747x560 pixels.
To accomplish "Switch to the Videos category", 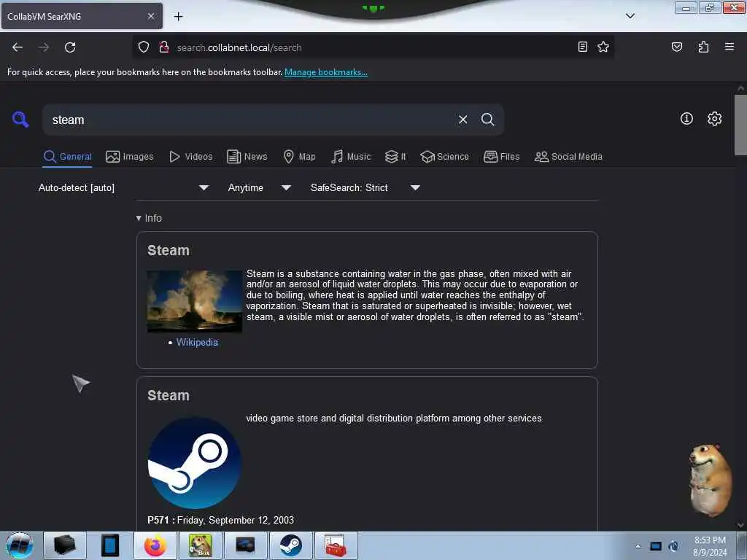I will [x=191, y=157].
